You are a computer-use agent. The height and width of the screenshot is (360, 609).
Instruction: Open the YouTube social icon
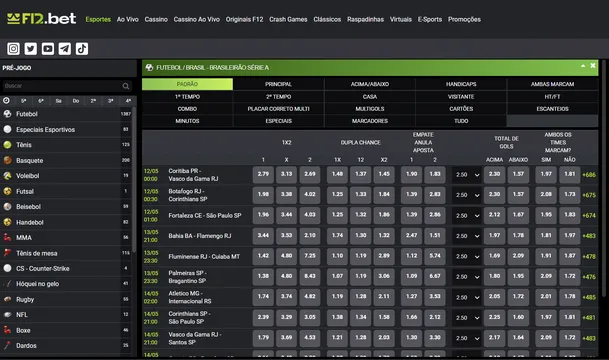click(48, 49)
